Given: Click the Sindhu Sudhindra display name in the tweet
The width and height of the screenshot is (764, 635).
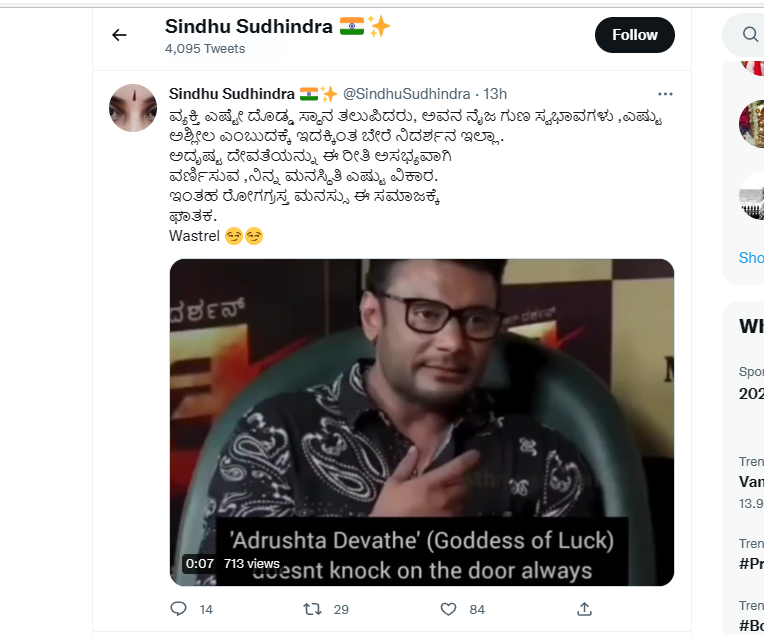Looking at the screenshot, I should pos(232,94).
